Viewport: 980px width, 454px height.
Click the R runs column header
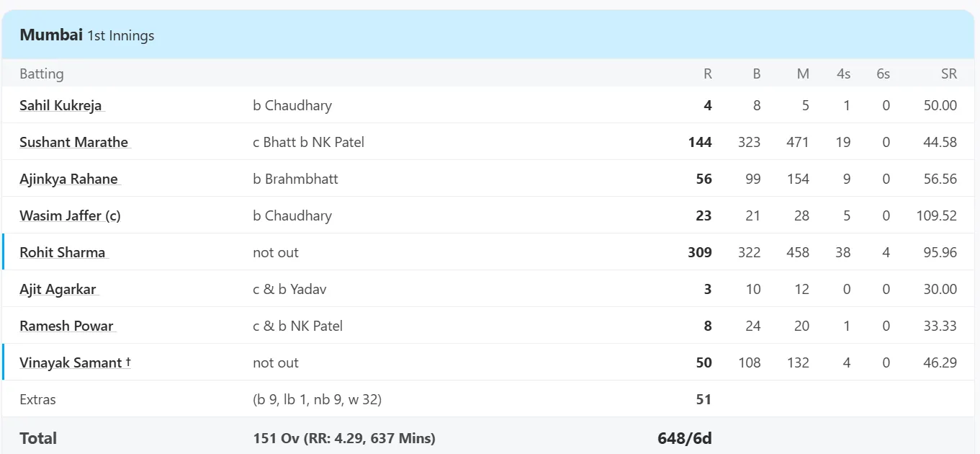(x=708, y=74)
